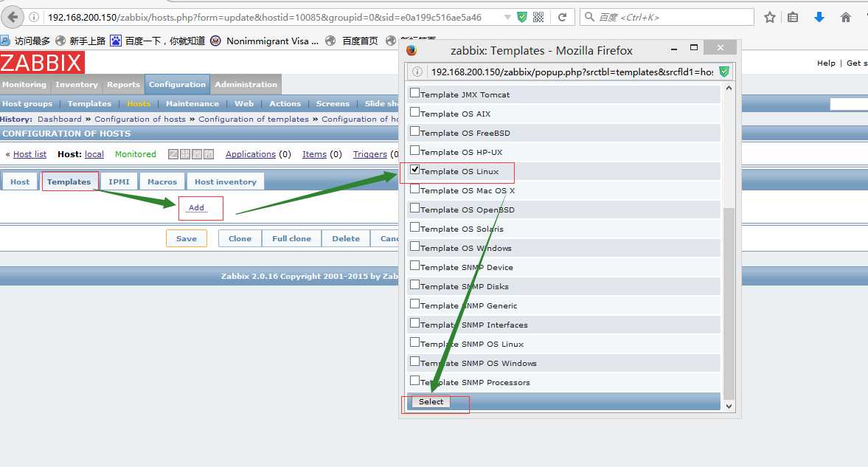
Task: Click the Clone button
Action: 240,239
